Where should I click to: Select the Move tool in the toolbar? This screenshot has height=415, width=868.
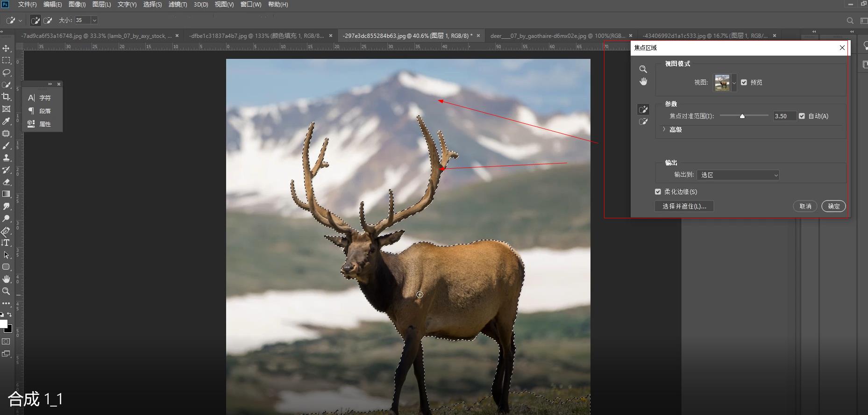pyautogui.click(x=6, y=48)
